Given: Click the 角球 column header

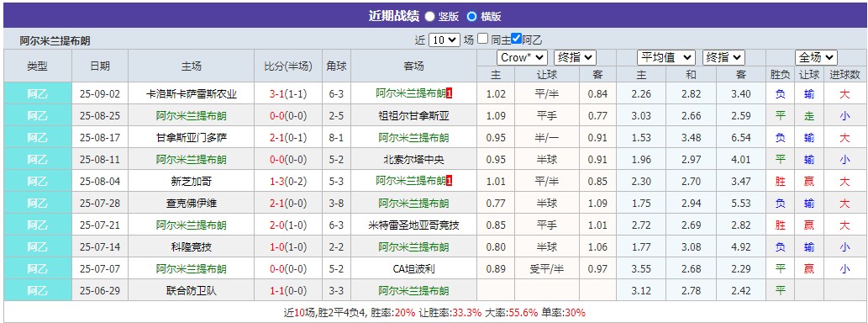Looking at the screenshot, I should click(337, 66).
